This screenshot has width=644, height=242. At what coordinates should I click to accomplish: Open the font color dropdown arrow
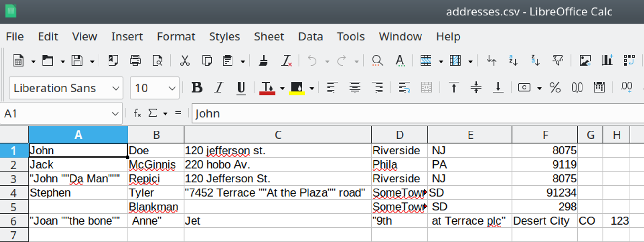point(282,88)
